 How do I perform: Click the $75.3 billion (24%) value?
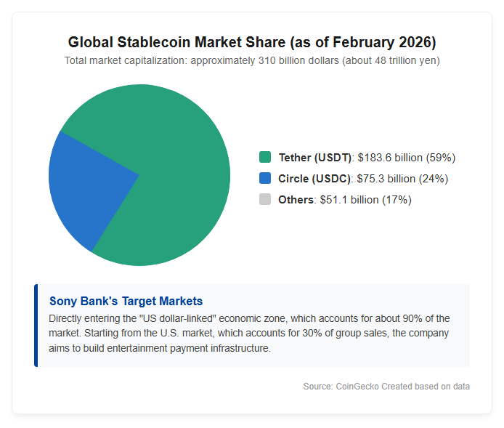[402, 179]
